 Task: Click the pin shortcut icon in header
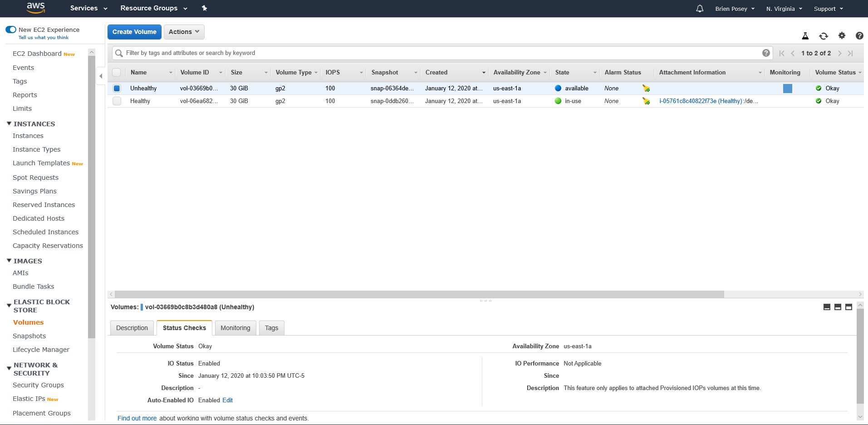click(x=204, y=8)
